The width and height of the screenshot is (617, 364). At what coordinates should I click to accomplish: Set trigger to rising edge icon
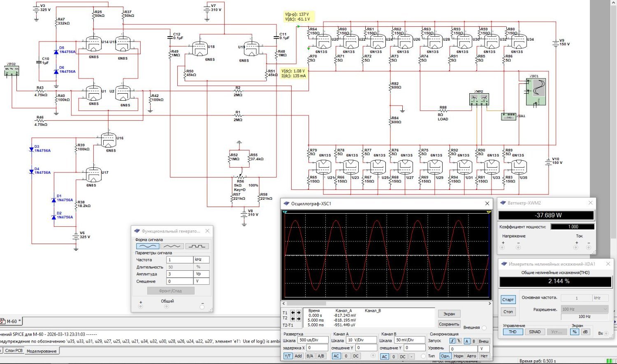point(452,341)
